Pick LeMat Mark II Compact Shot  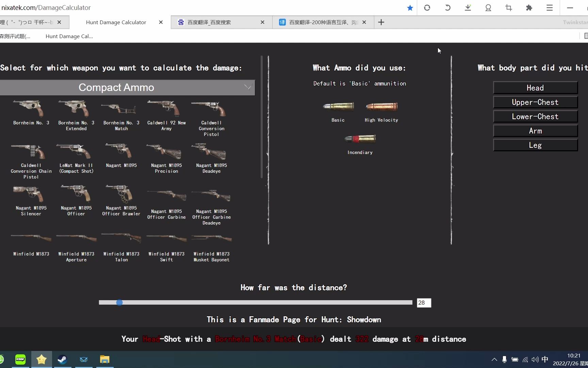[76, 158]
